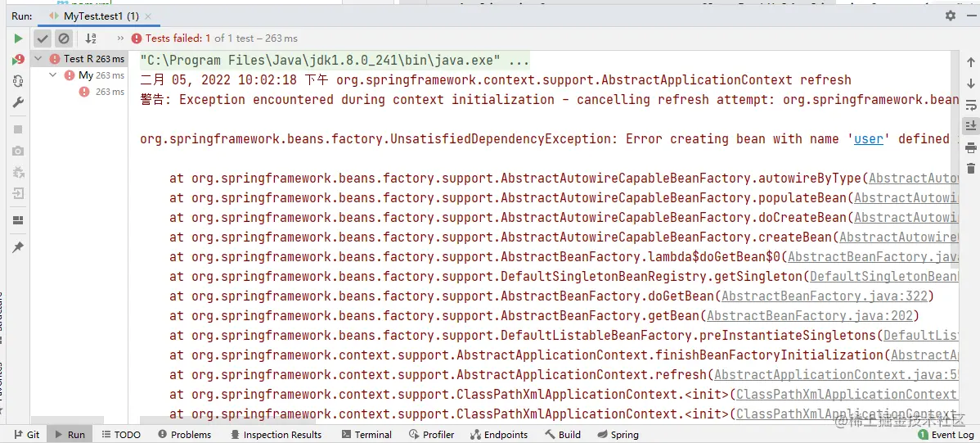Open link on preInstantiateSingletons stack line
Image resolution: width=980 pixels, height=443 pixels.
click(x=921, y=336)
